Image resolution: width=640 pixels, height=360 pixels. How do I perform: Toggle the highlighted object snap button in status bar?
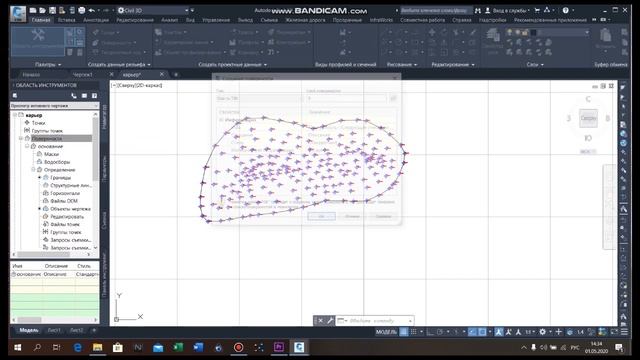(482, 332)
